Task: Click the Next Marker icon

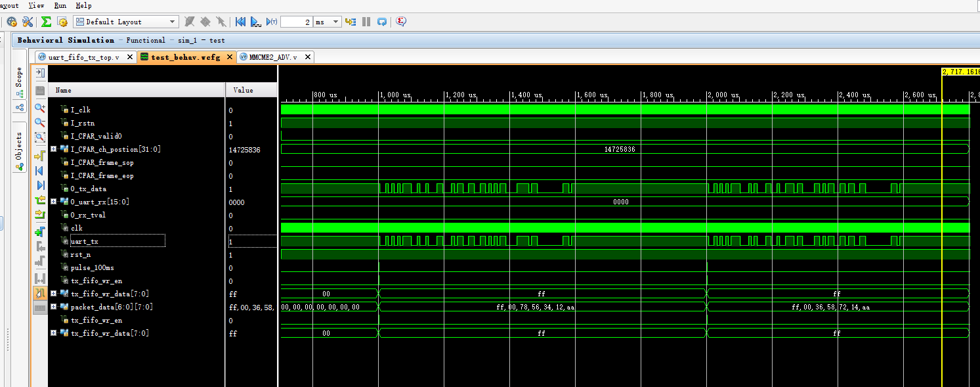Action: click(40, 262)
